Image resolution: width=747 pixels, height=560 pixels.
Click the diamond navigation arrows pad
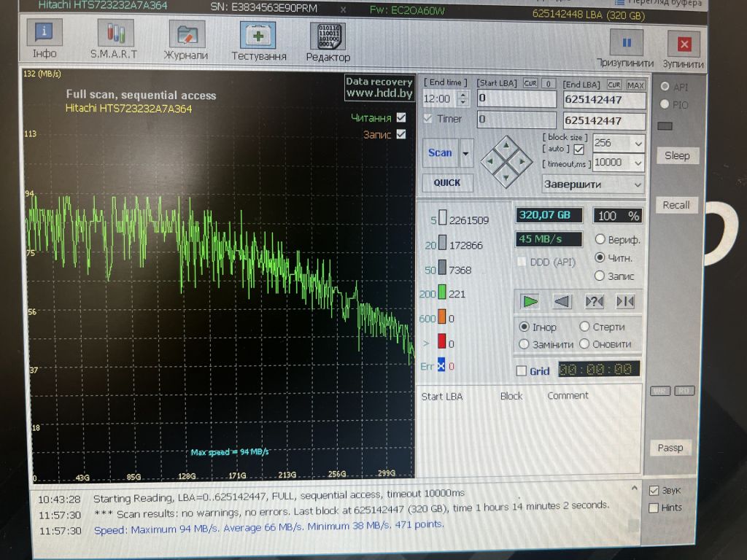click(506, 161)
